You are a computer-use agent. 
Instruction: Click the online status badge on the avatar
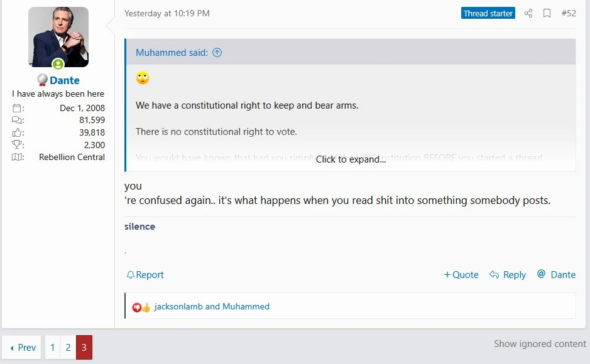coord(58,64)
